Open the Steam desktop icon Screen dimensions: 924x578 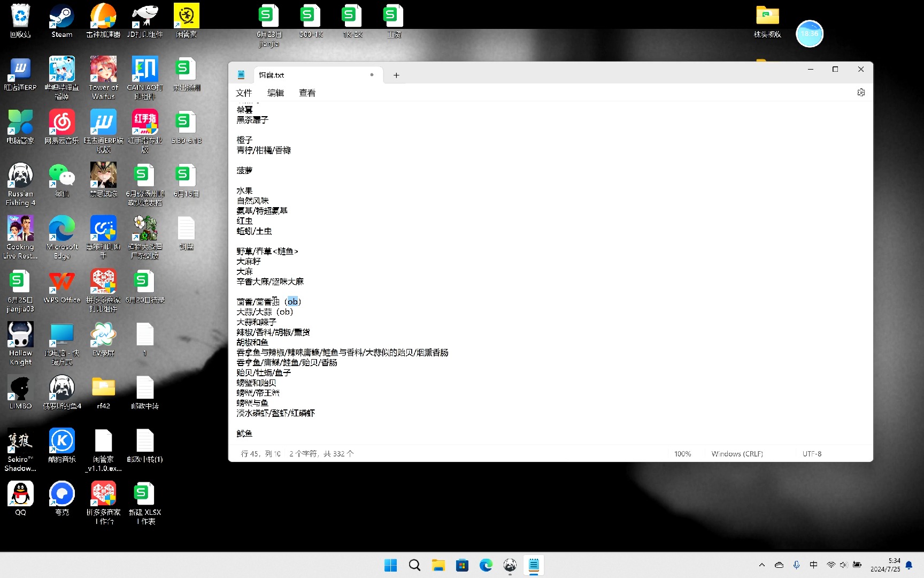62,20
